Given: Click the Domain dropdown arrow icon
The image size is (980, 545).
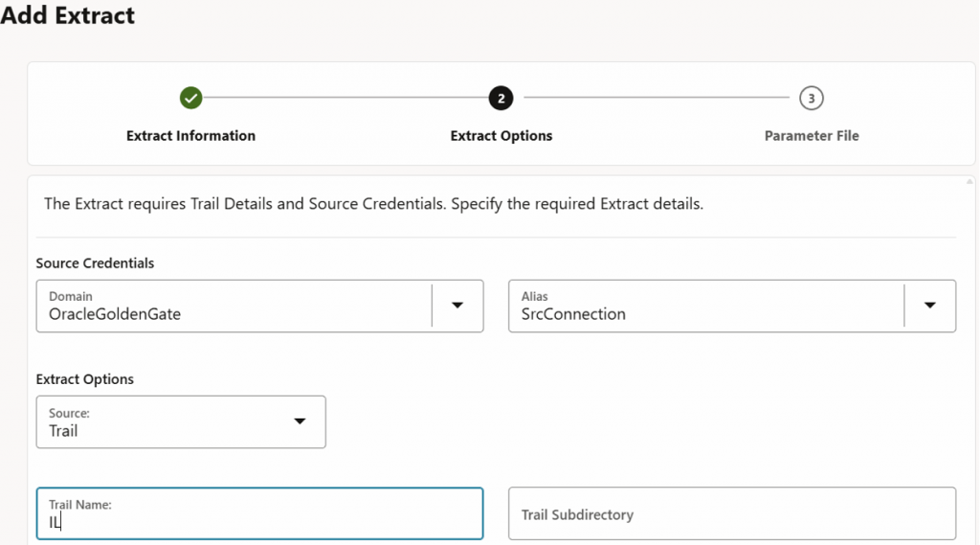Looking at the screenshot, I should [x=457, y=306].
